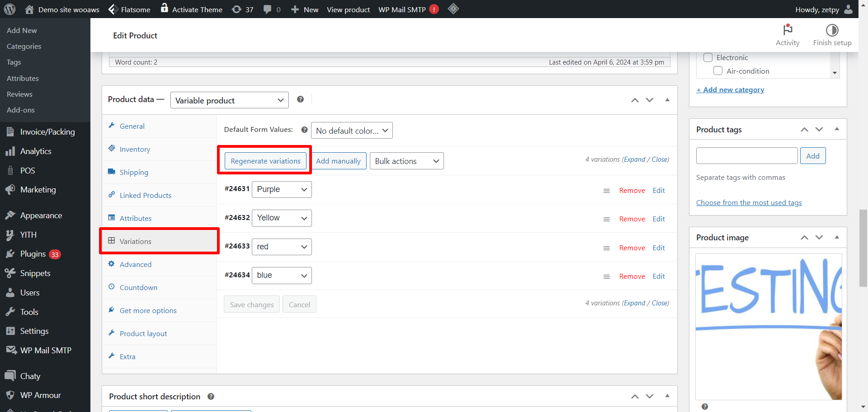Move Product tags panel up
Image resolution: width=868 pixels, height=412 pixels.
click(x=805, y=130)
